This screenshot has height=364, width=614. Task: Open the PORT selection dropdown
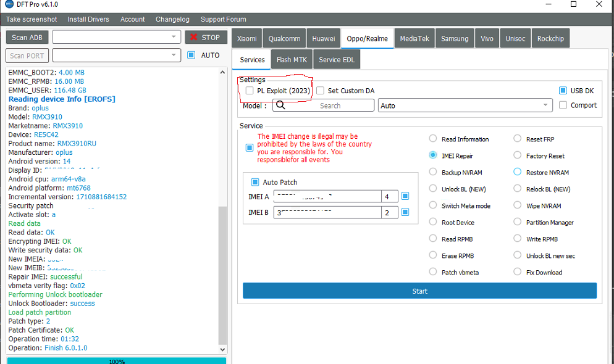116,55
